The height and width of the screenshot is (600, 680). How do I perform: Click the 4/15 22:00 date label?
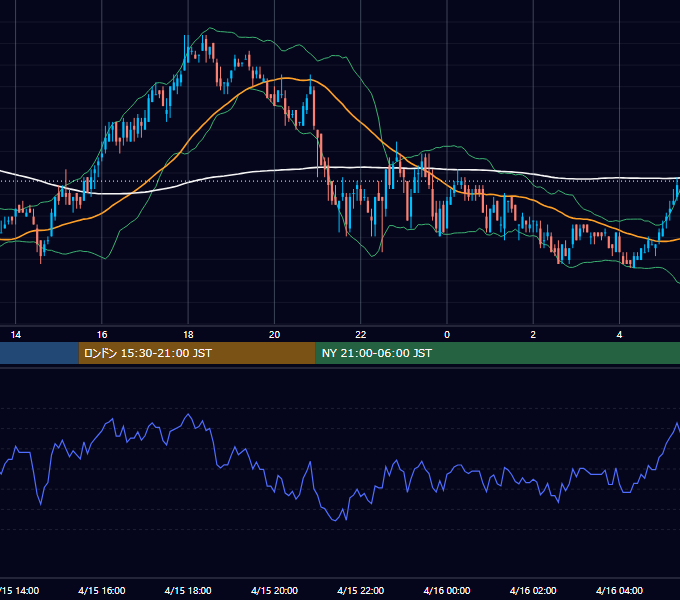[x=361, y=590]
